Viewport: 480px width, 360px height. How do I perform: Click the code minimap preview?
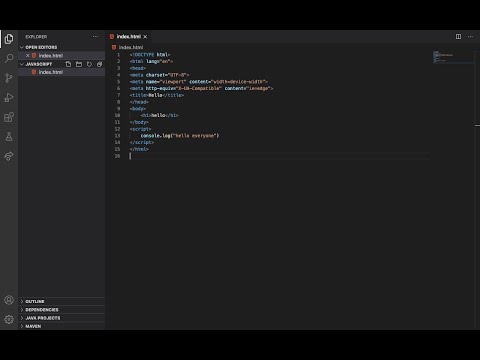click(x=453, y=57)
